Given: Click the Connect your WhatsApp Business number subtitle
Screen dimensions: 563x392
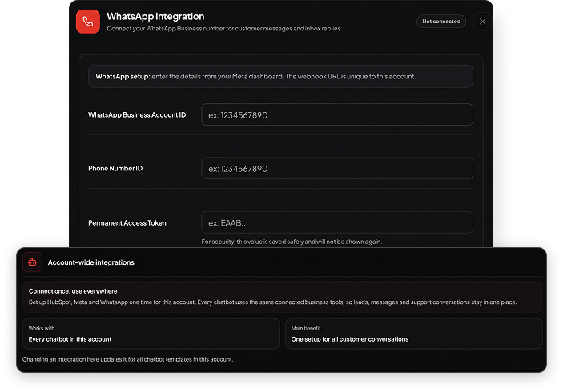Looking at the screenshot, I should point(223,29).
